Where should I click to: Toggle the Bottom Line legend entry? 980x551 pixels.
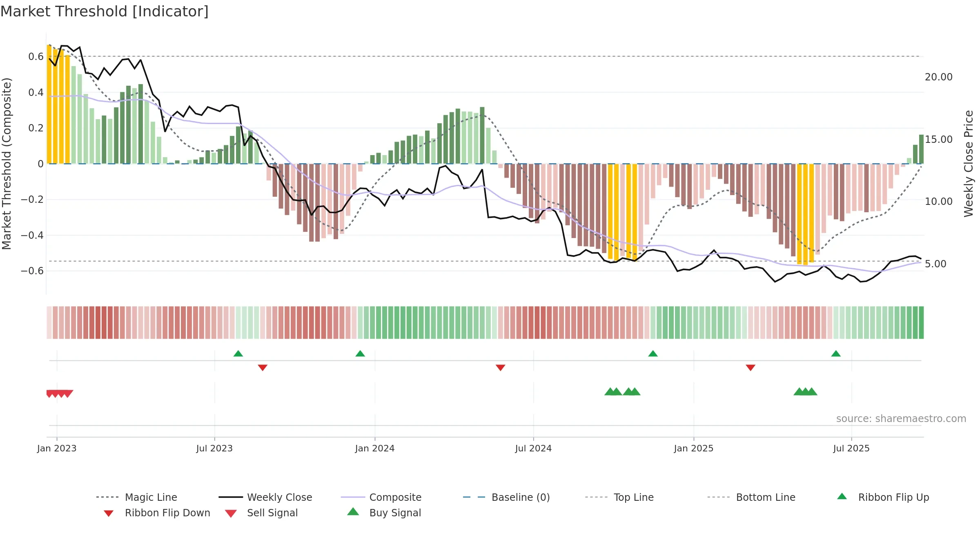click(x=751, y=497)
